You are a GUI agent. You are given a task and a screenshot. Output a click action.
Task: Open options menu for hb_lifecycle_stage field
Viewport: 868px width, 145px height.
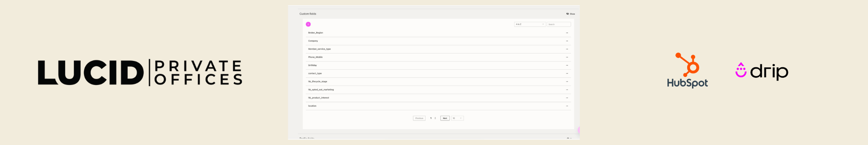pyautogui.click(x=567, y=81)
